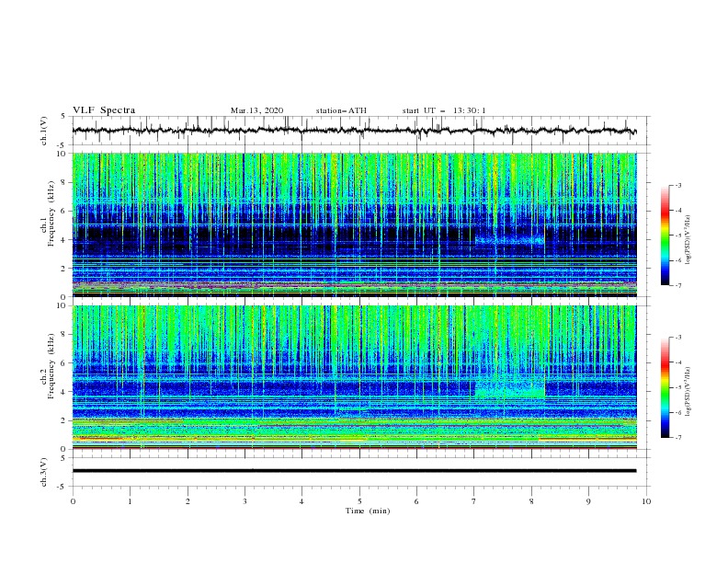This screenshot has height=563, width=728.
Task: Click the faint 4 kHz emission in ch.1 spectrogram
Action: 509,241
